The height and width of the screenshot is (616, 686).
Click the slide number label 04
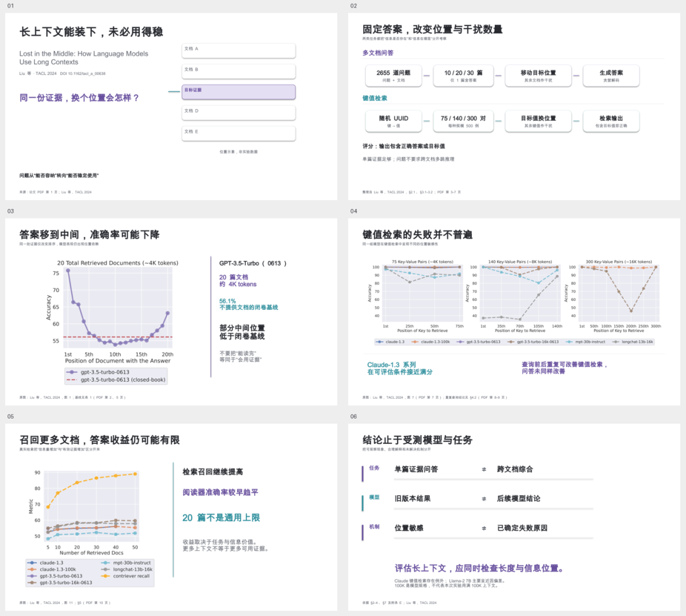354,211
